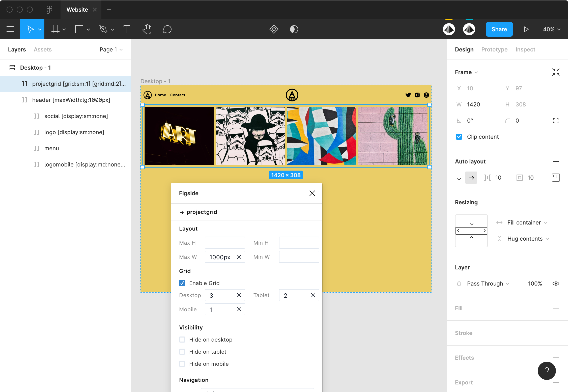Image resolution: width=568 pixels, height=392 pixels.
Task: Select the Comment tool
Action: click(167, 29)
